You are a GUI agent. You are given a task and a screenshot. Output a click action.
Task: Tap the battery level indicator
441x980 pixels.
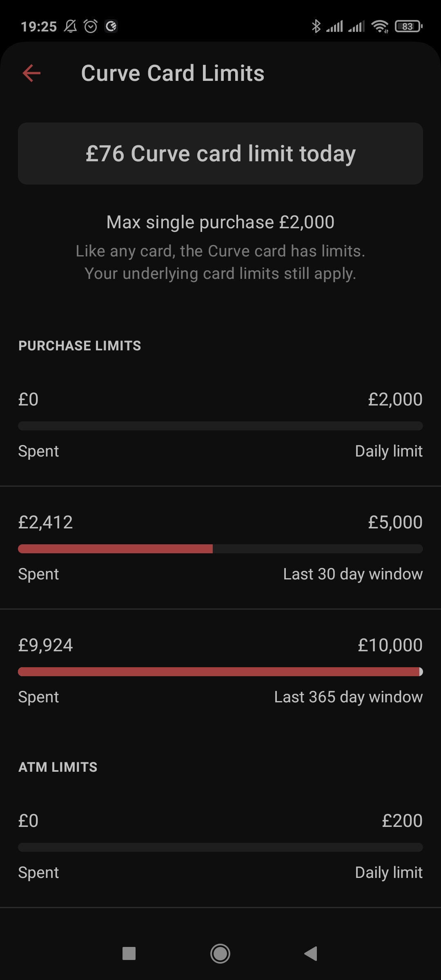408,27
